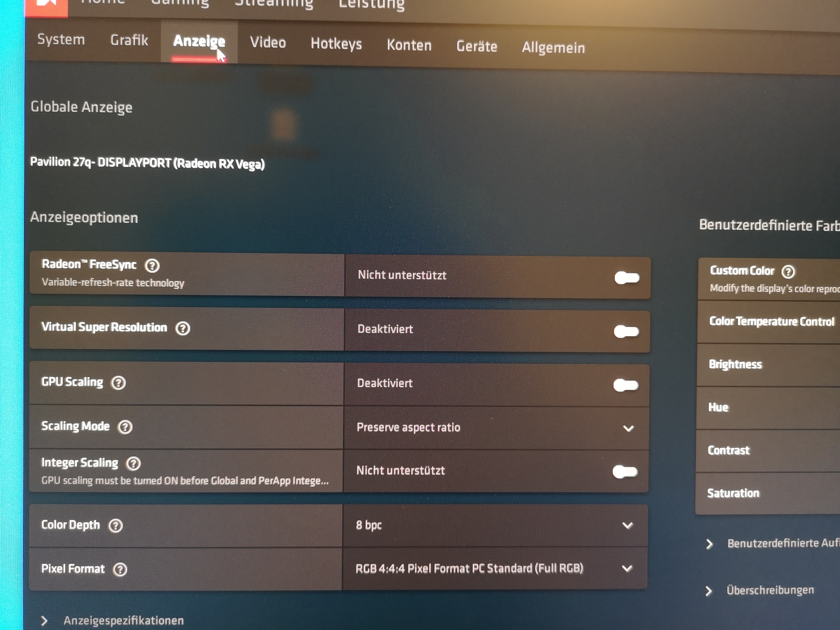
Task: Click the Scaling Mode question mark icon
Action: 125,427
